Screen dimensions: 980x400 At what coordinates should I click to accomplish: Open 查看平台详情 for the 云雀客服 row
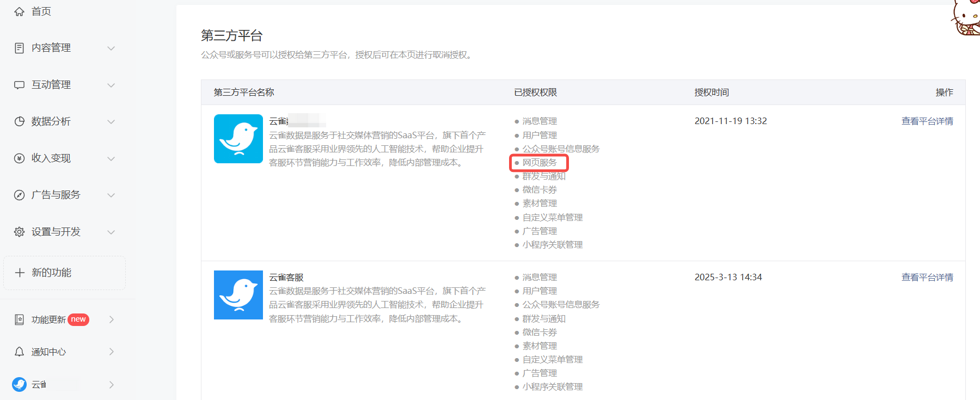pos(927,277)
